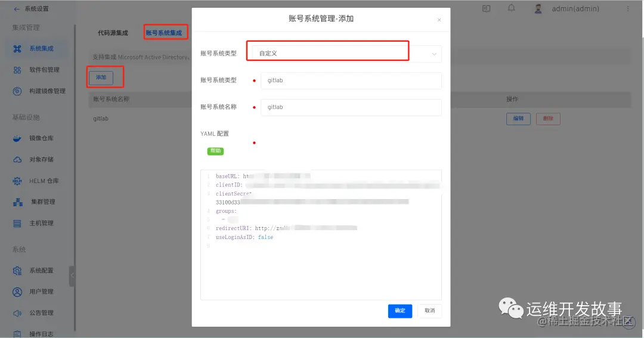Click the 确定 button in dialog

click(400, 311)
